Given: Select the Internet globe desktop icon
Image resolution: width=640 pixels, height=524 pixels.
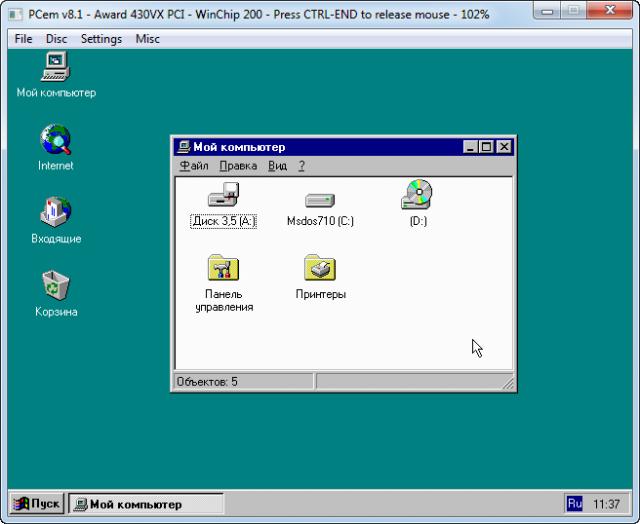Looking at the screenshot, I should click(x=56, y=140).
